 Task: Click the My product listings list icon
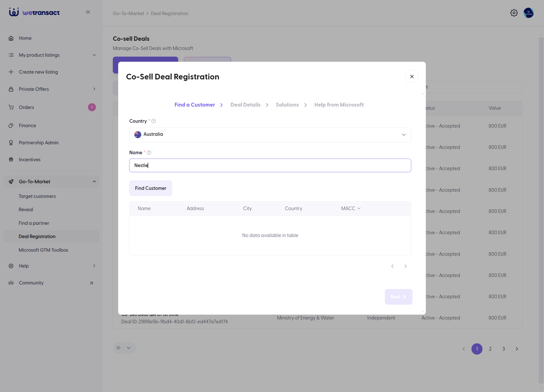11,55
